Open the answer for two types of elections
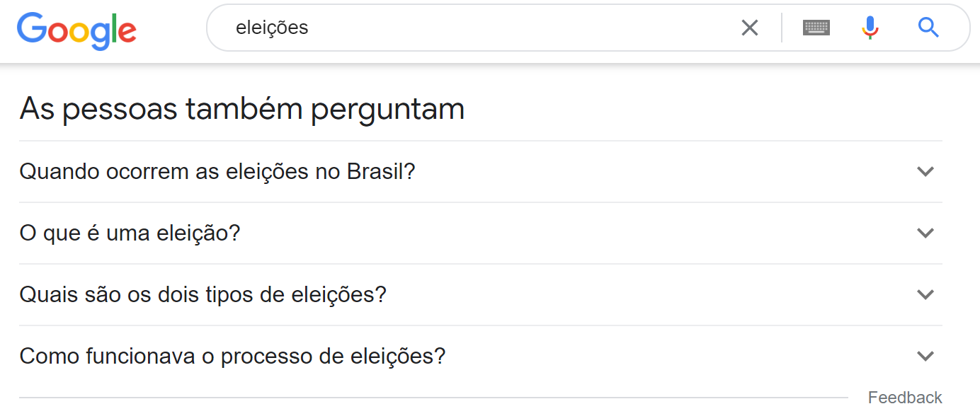This screenshot has width=980, height=416. point(925,294)
